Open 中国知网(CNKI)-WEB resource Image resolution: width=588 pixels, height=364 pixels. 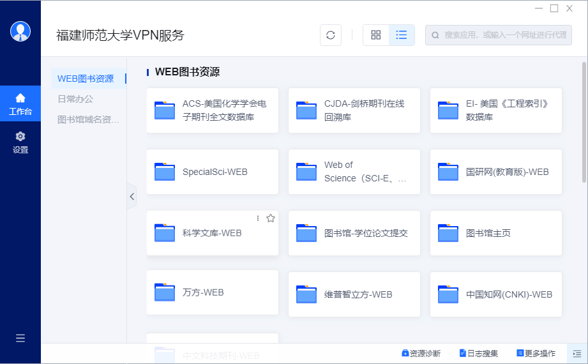coord(496,294)
